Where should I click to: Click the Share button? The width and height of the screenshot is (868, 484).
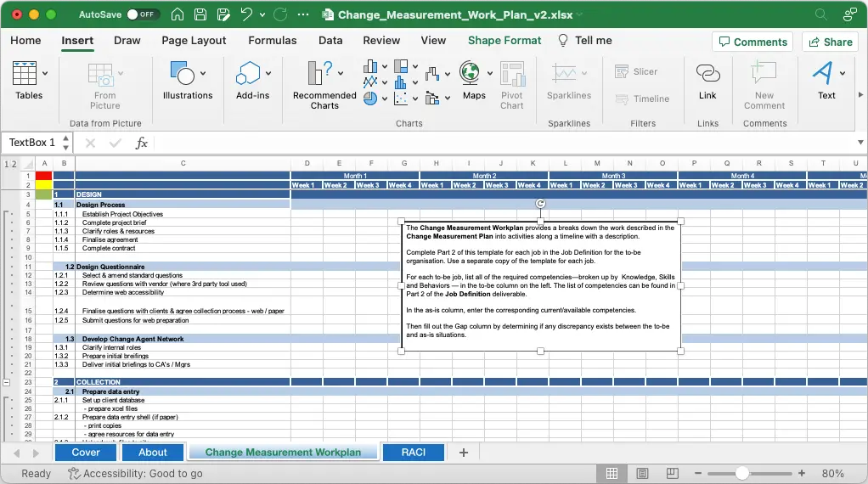pyautogui.click(x=831, y=42)
